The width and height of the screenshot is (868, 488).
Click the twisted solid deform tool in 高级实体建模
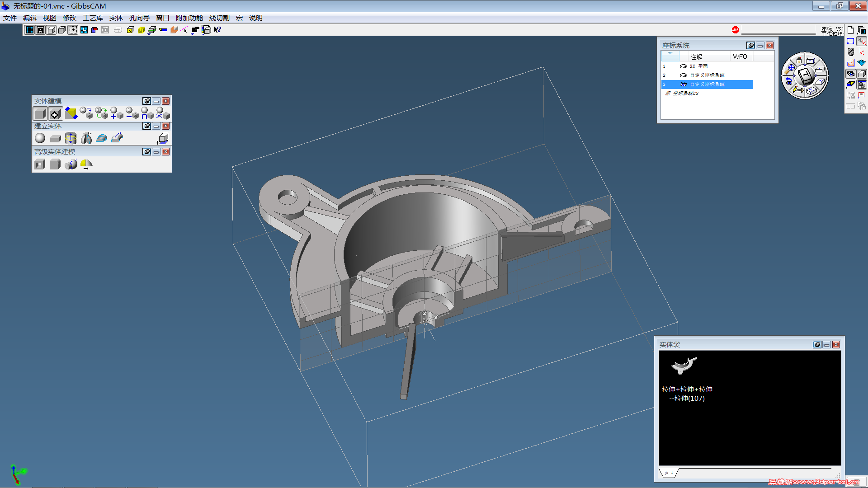click(x=71, y=164)
